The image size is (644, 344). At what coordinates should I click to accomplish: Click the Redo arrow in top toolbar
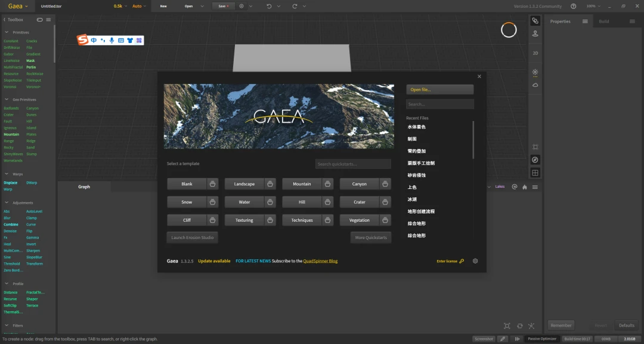[x=295, y=6]
